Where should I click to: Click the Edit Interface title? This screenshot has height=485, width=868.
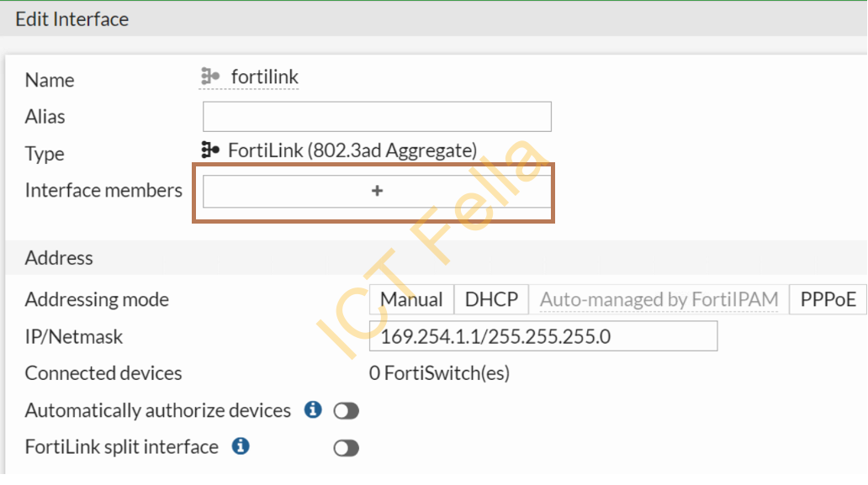click(x=72, y=19)
